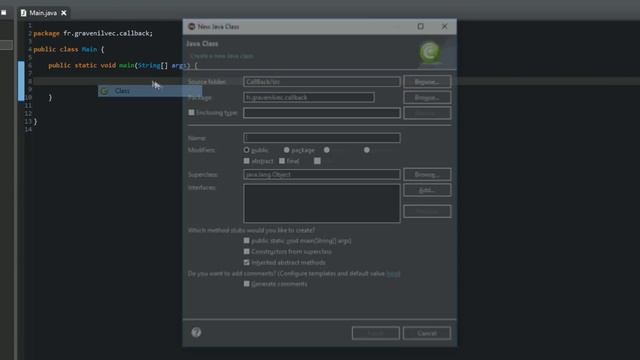This screenshot has width=640, height=360.
Task: Open the 'here' templates configuration link
Action: click(x=393, y=273)
